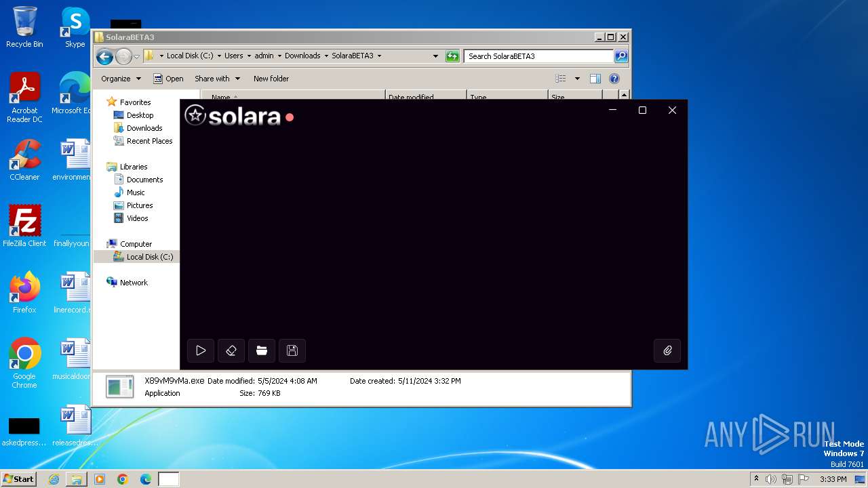
Task: Open Recycle Bin on desktop
Action: tap(24, 28)
